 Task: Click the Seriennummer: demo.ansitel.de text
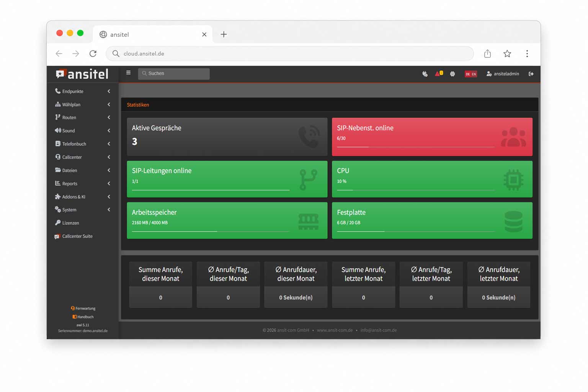pos(83,331)
